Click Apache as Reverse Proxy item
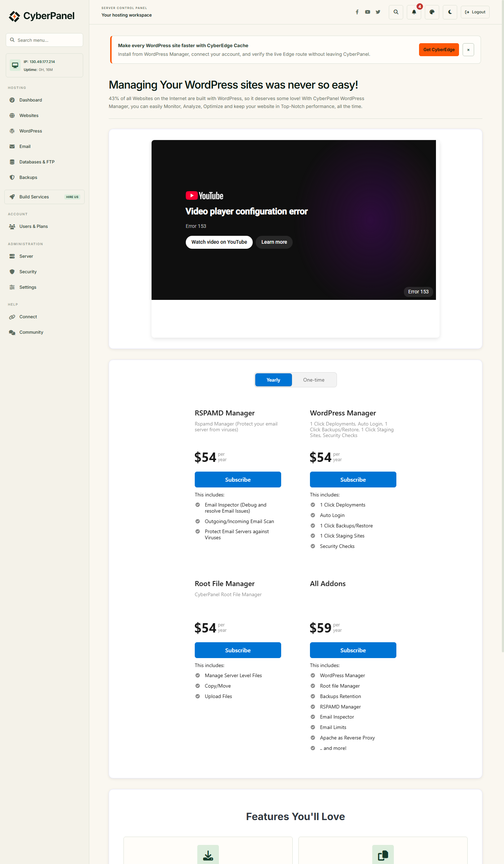The height and width of the screenshot is (864, 504). (x=347, y=738)
